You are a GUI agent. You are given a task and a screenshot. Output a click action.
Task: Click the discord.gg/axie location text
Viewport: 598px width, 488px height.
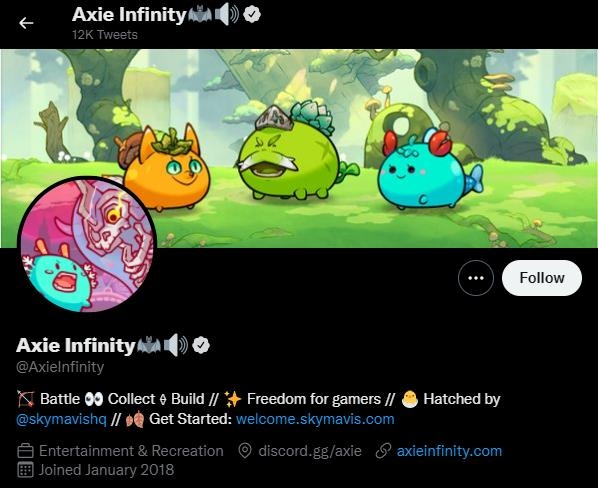pos(310,451)
